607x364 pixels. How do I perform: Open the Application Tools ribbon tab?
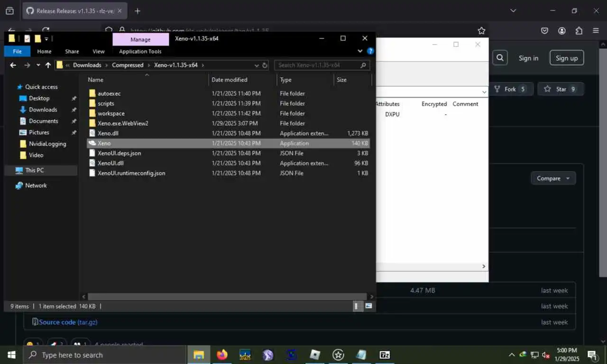[x=140, y=51]
